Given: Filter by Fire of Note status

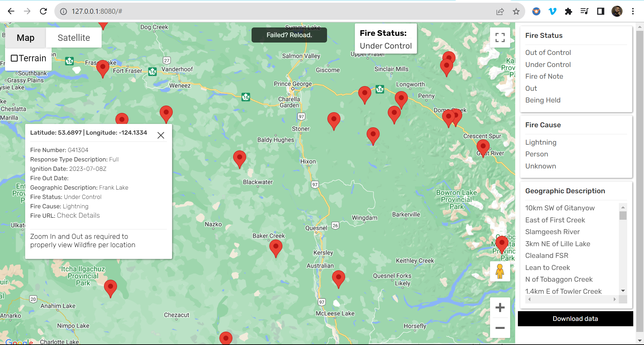Looking at the screenshot, I should pyautogui.click(x=544, y=76).
